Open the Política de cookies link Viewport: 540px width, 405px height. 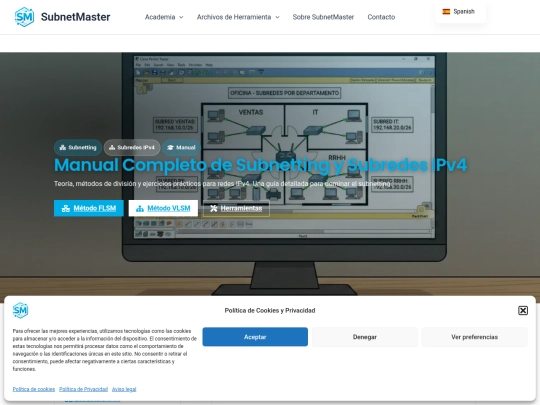pos(34,389)
